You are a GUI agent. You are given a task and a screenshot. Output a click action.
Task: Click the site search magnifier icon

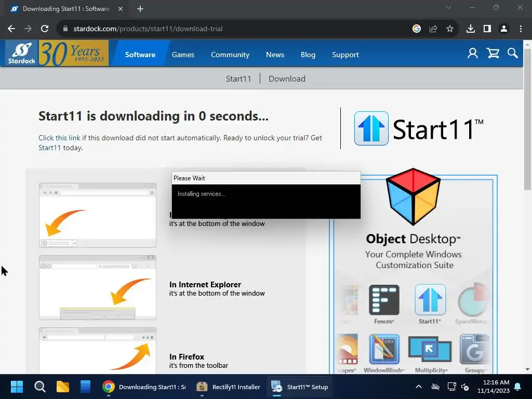coord(512,54)
